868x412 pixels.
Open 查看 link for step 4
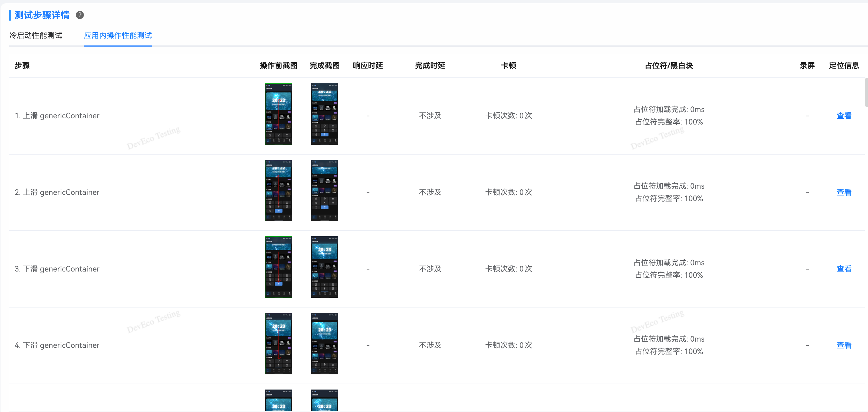coord(844,345)
